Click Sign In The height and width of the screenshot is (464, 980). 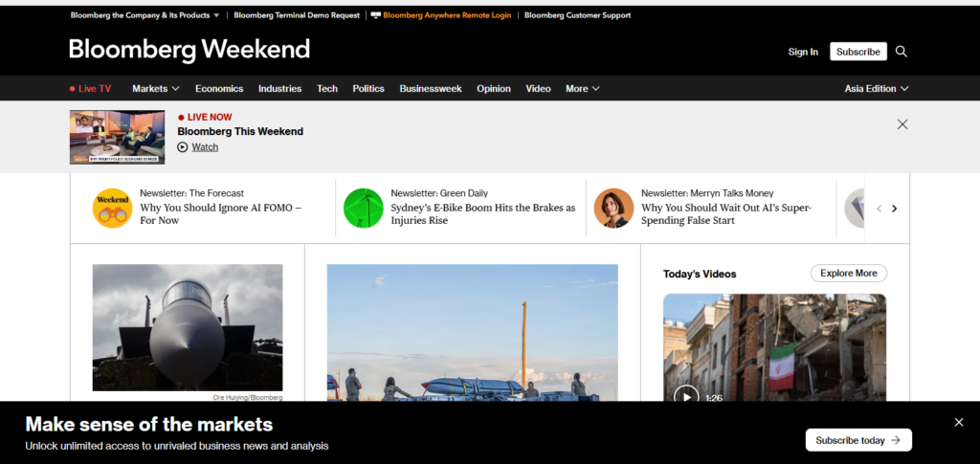pyautogui.click(x=803, y=52)
